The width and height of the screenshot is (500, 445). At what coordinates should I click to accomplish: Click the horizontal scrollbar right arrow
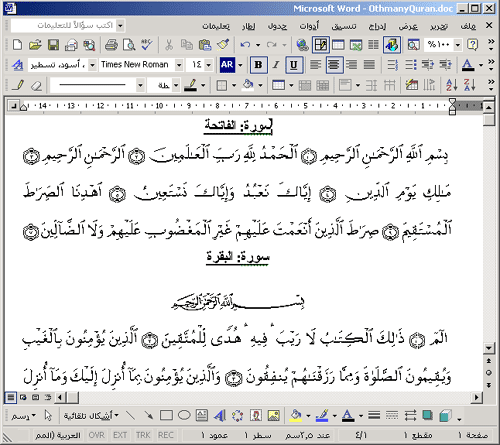tap(477, 397)
